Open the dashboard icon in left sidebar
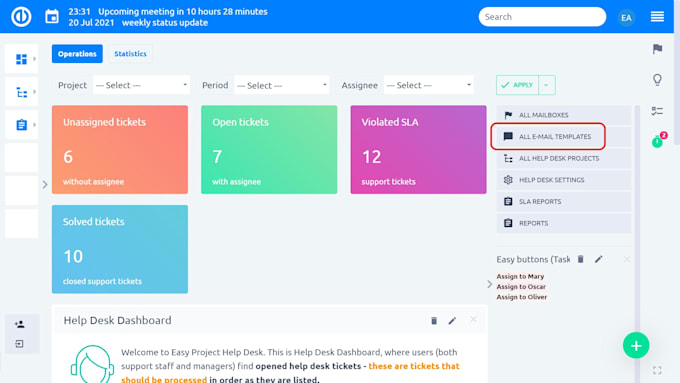 point(21,59)
